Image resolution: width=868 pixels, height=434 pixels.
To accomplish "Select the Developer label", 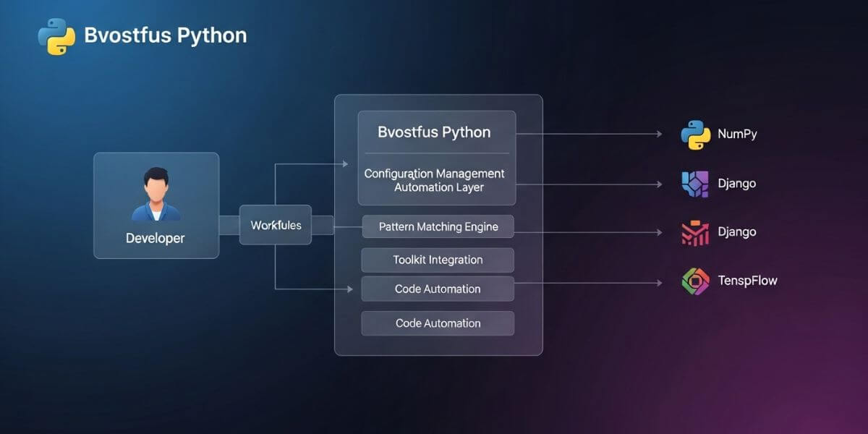I will (x=156, y=238).
